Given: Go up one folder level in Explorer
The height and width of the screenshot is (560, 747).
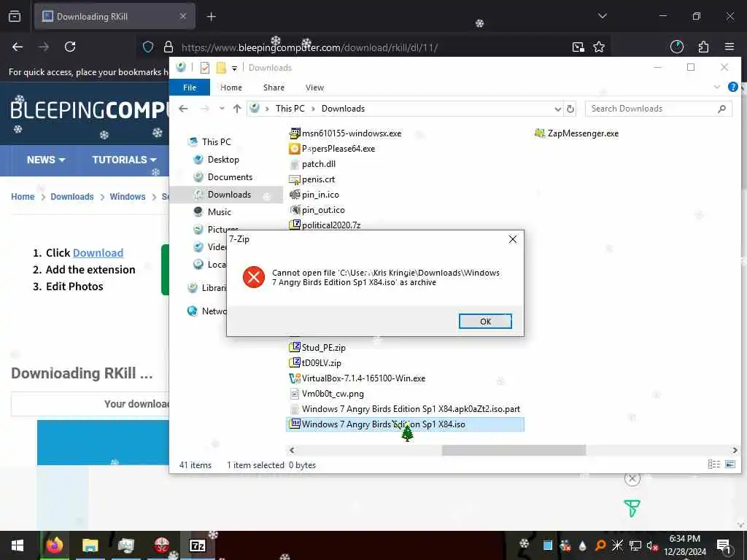Looking at the screenshot, I should point(237,109).
